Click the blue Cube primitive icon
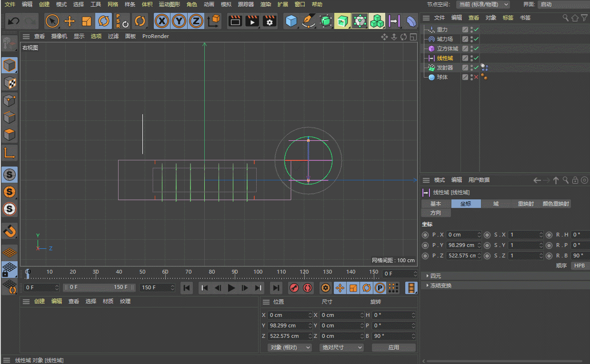This screenshot has width=590, height=364. click(291, 21)
